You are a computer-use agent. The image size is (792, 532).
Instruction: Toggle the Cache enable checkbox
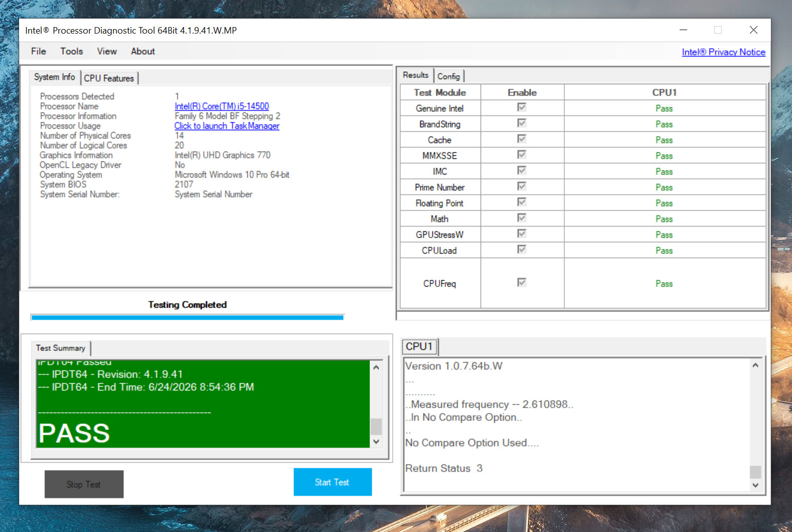pos(522,139)
